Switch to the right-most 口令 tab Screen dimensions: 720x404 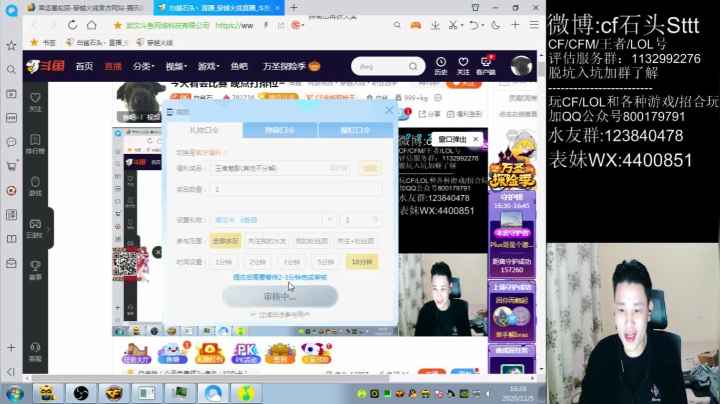[355, 130]
